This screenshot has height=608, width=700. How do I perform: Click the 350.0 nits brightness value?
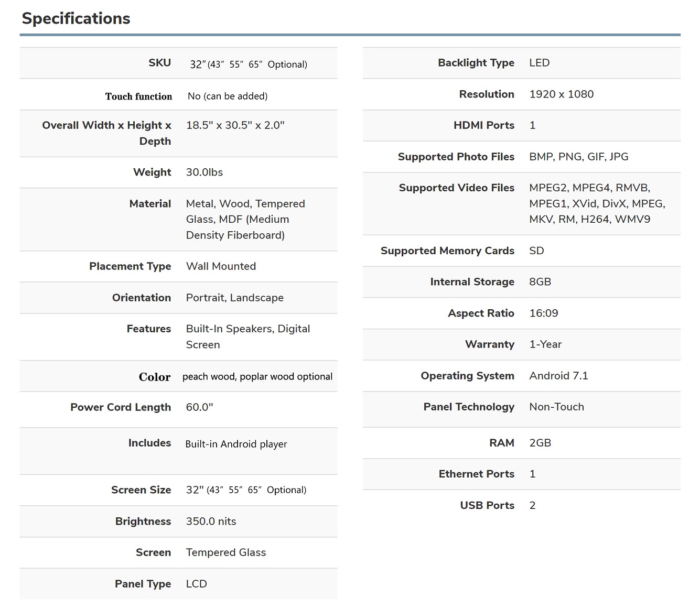point(211,522)
